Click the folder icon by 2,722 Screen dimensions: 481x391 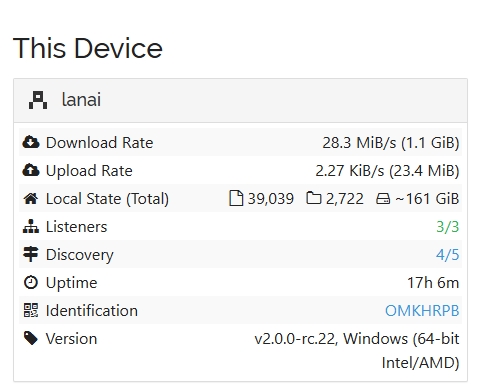[314, 198]
